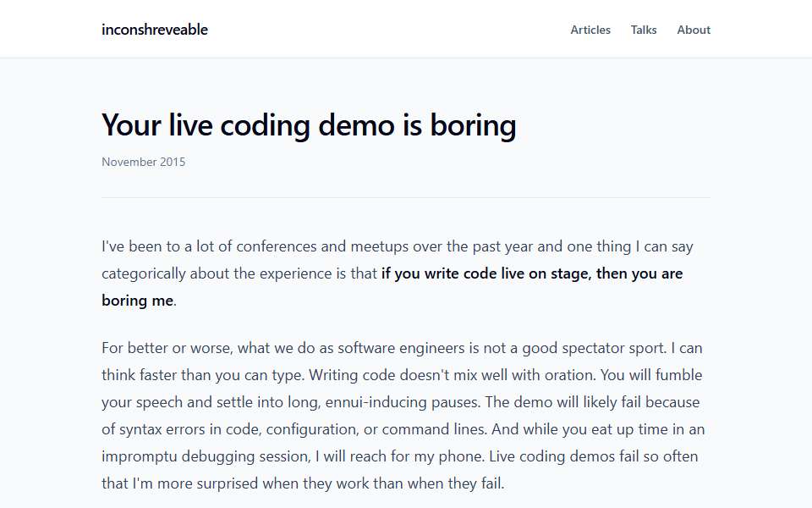Image resolution: width=812 pixels, height=508 pixels.
Task: Click the horizontal divider below the date
Action: 406,197
